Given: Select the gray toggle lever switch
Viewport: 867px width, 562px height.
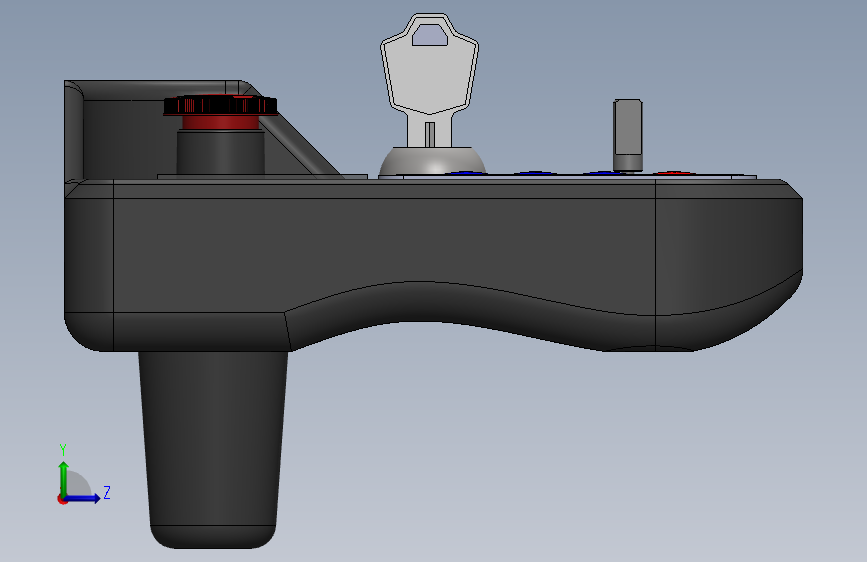Looking at the screenshot, I should (x=628, y=135).
